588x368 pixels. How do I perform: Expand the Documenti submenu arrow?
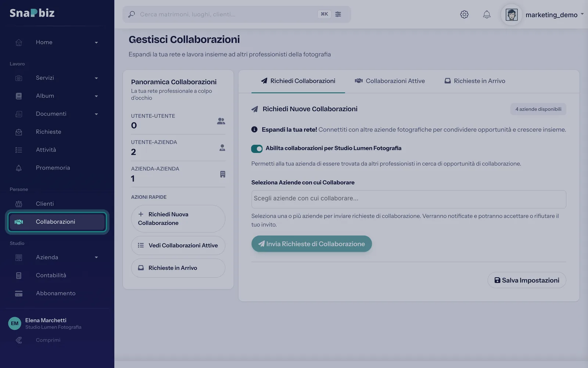pyautogui.click(x=96, y=114)
